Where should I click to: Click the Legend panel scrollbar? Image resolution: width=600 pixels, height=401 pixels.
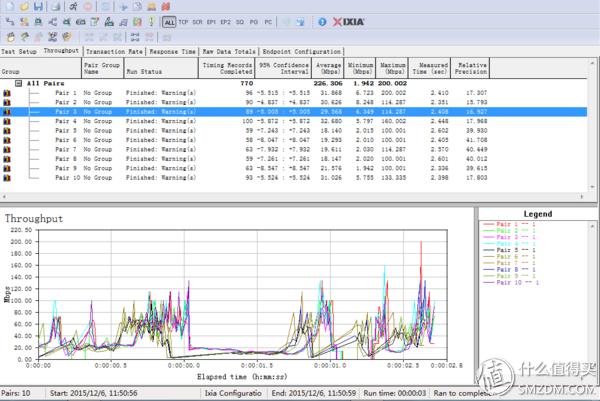(x=594, y=290)
